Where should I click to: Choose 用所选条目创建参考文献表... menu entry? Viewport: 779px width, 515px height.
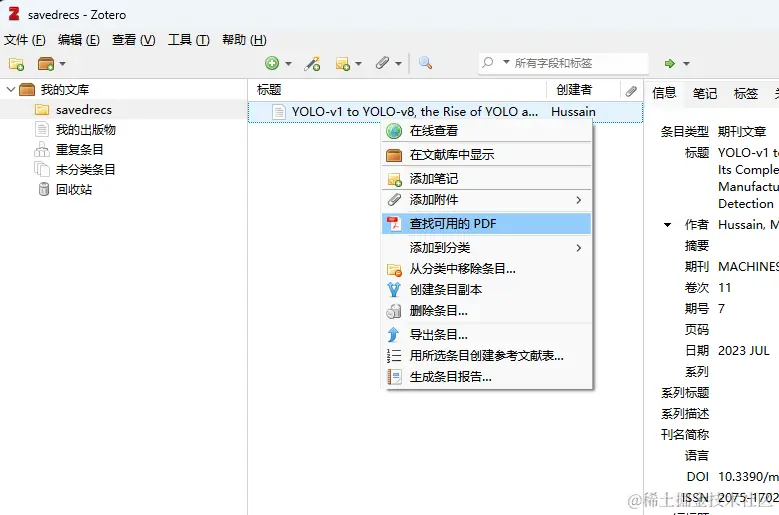point(487,356)
